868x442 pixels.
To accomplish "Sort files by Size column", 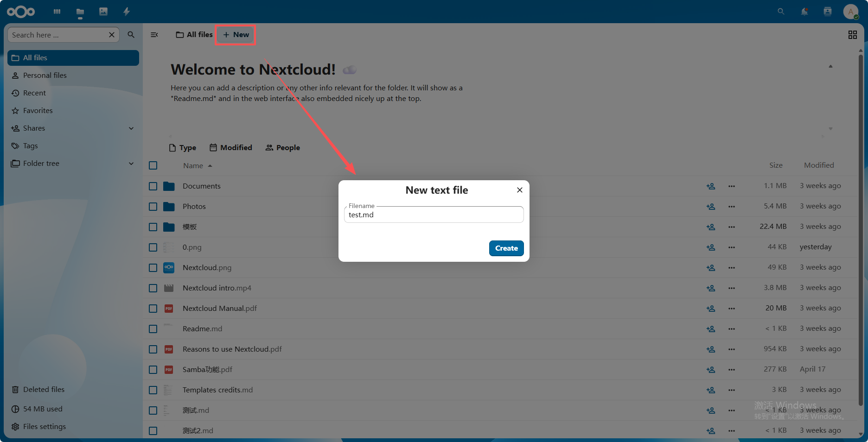I will tap(776, 165).
